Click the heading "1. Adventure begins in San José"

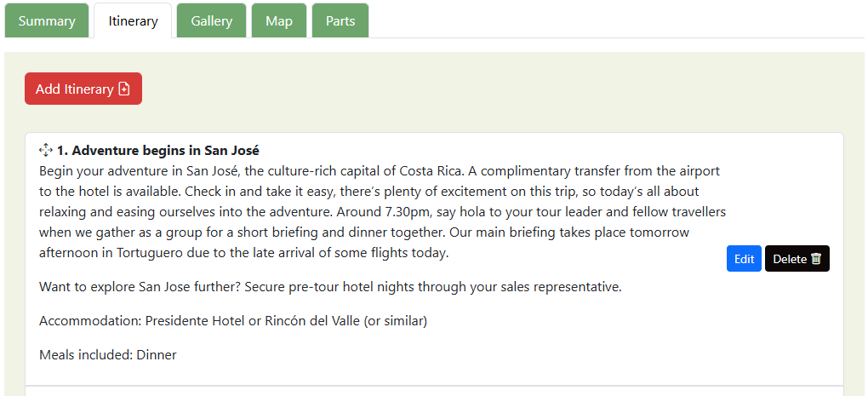click(x=158, y=151)
